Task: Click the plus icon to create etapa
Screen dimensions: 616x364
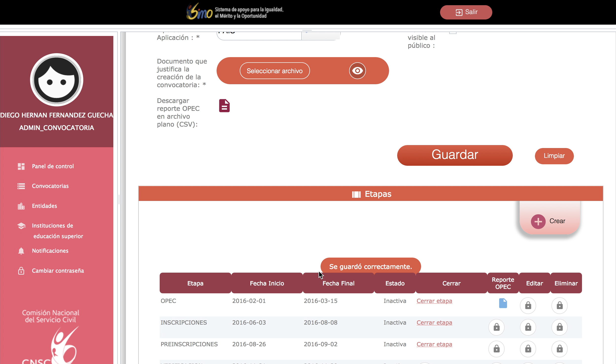Action: tap(538, 221)
